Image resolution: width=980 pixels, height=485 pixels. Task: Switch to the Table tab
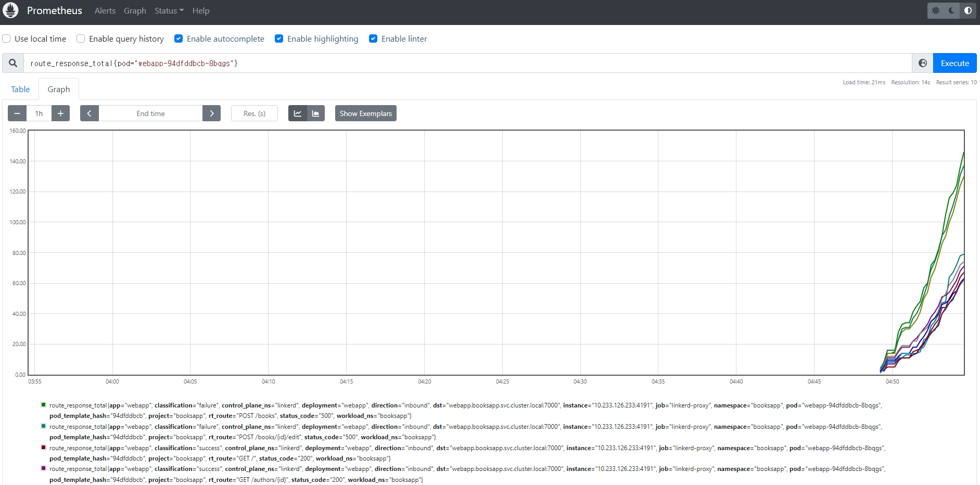[x=20, y=89]
